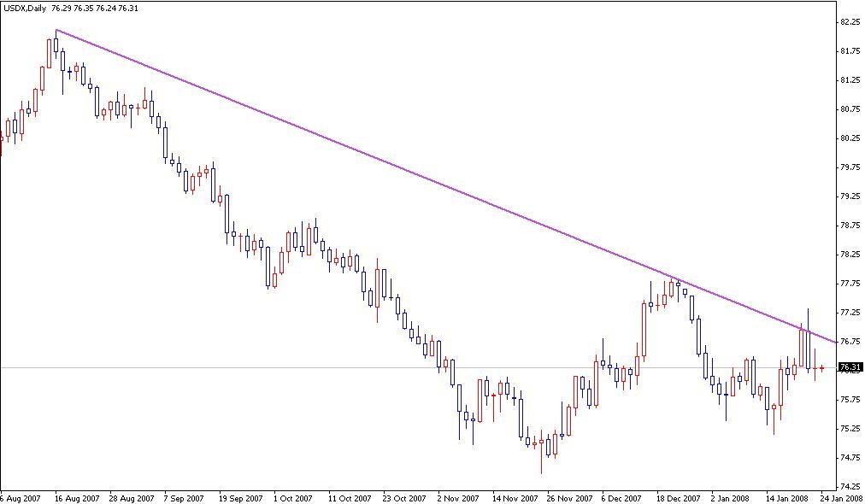This screenshot has height=504, width=865.
Task: Click the USDX,Daily chart title text
Action: click(26, 7)
